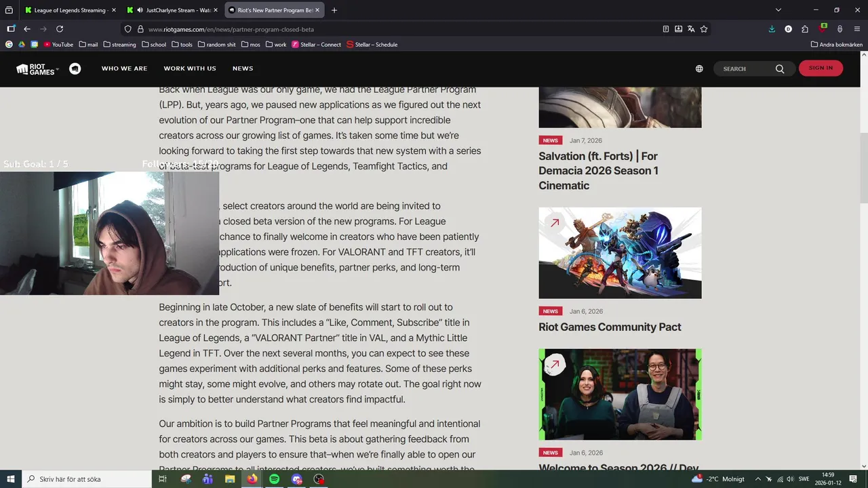The width and height of the screenshot is (868, 488).
Task: Toggle reader view for this page
Action: pos(665,29)
